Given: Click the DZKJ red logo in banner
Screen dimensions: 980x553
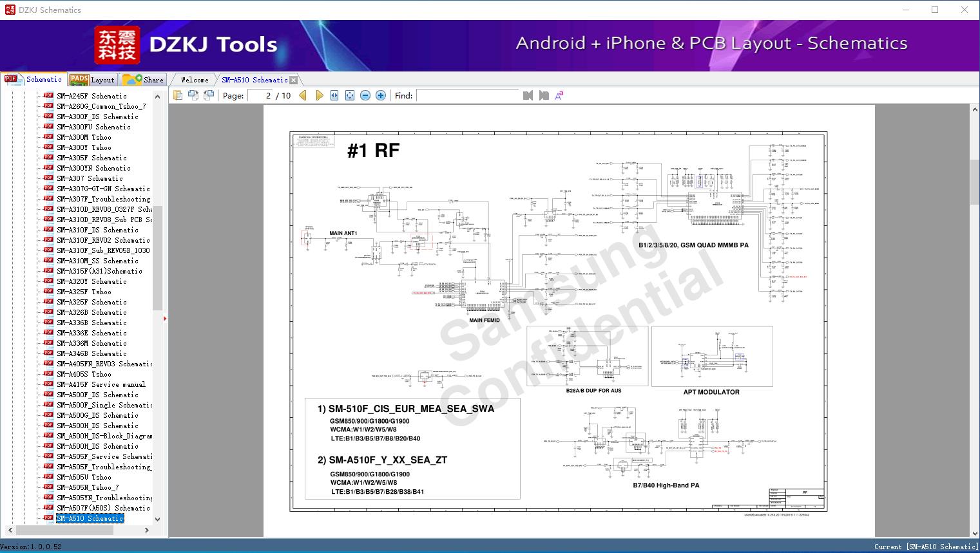Looking at the screenshot, I should [x=117, y=44].
